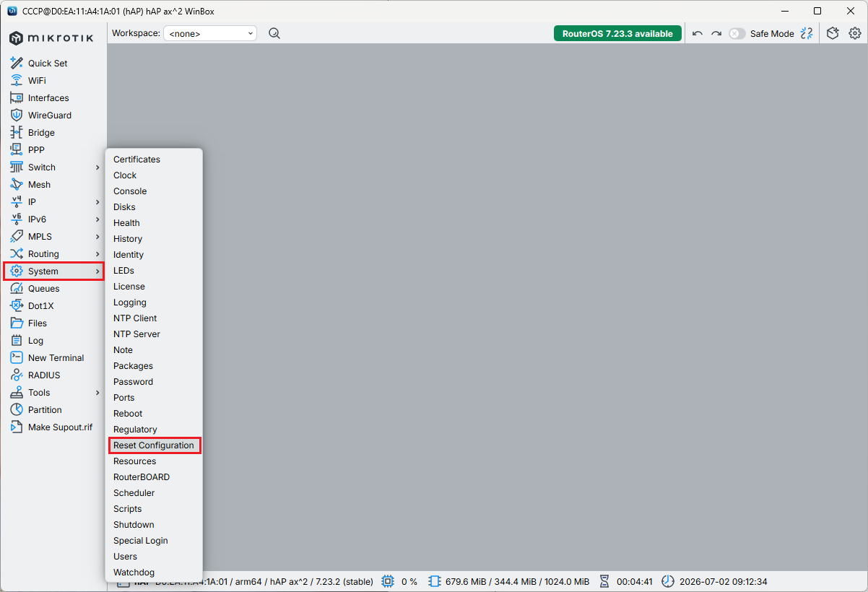Screen dimensions: 868x592
Task: Select Logging menu item
Action: 130,302
